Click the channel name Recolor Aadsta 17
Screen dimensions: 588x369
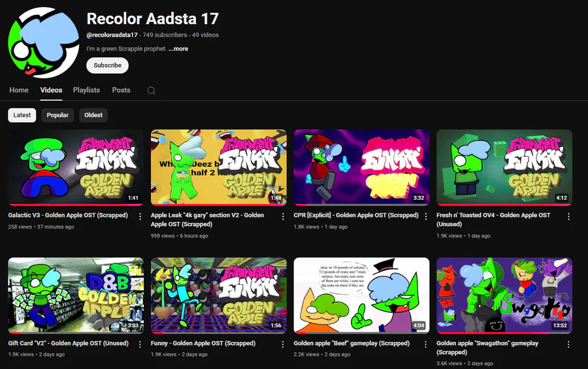[153, 19]
